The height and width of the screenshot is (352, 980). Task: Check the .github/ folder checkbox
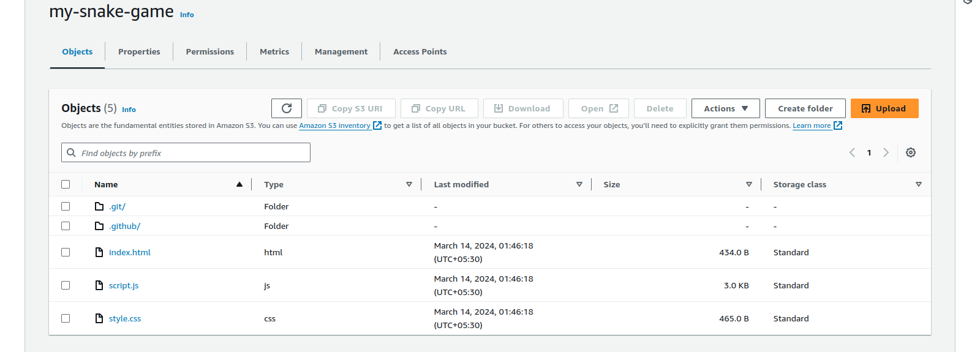click(x=66, y=226)
